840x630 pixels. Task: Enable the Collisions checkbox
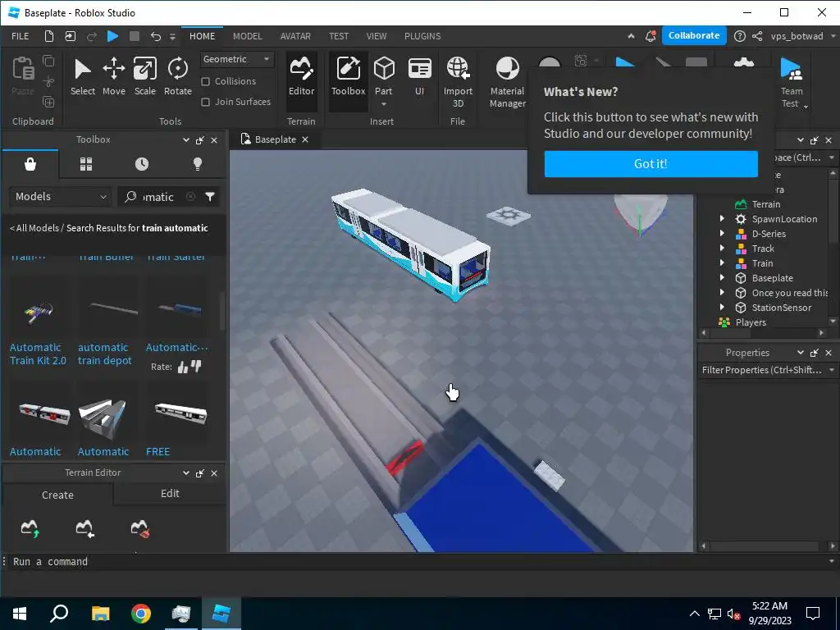click(205, 81)
